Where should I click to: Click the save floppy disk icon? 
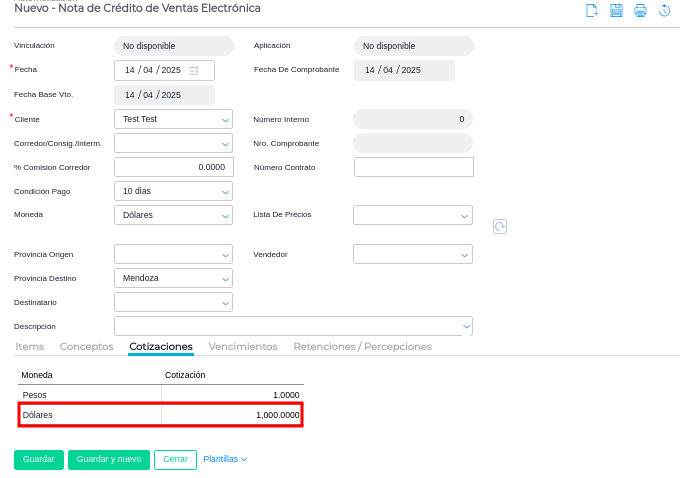tap(616, 11)
